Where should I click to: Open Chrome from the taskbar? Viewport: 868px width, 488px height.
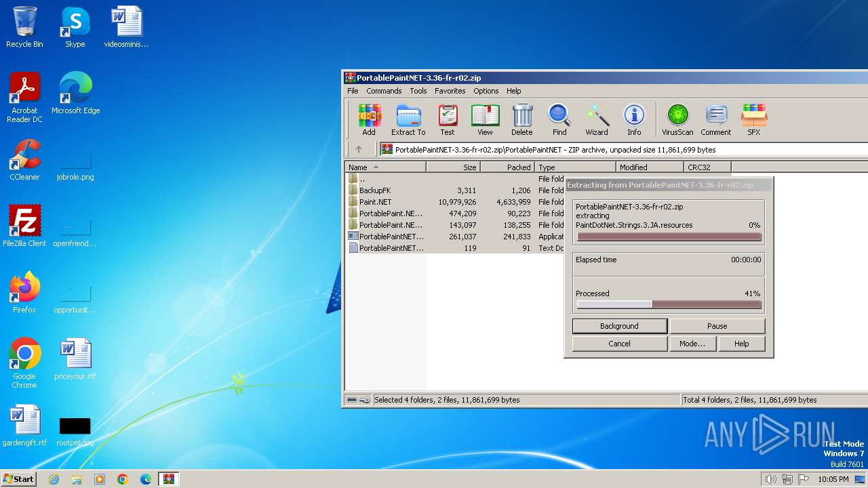click(123, 479)
